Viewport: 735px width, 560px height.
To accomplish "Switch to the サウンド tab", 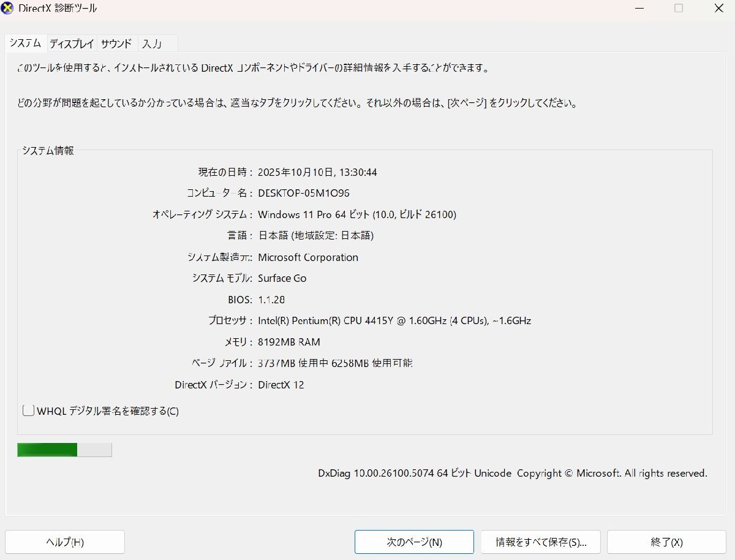I will point(116,44).
